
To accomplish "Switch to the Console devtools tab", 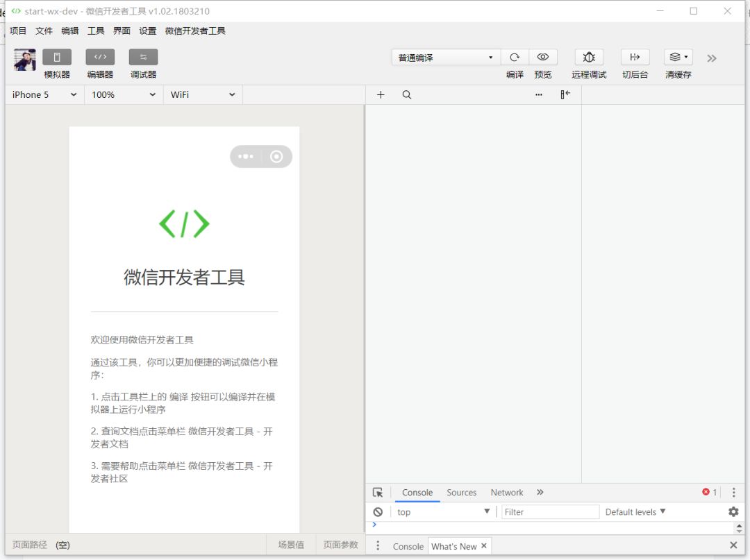I will [417, 492].
